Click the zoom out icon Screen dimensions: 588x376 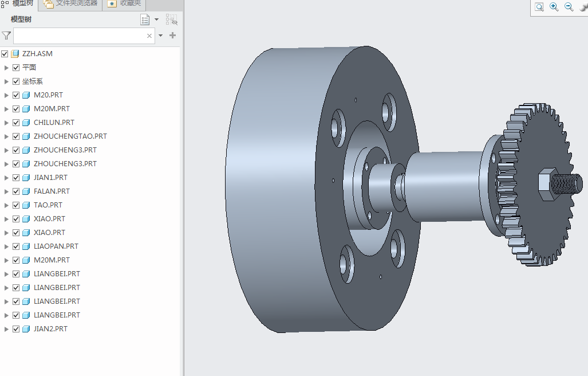tap(569, 7)
